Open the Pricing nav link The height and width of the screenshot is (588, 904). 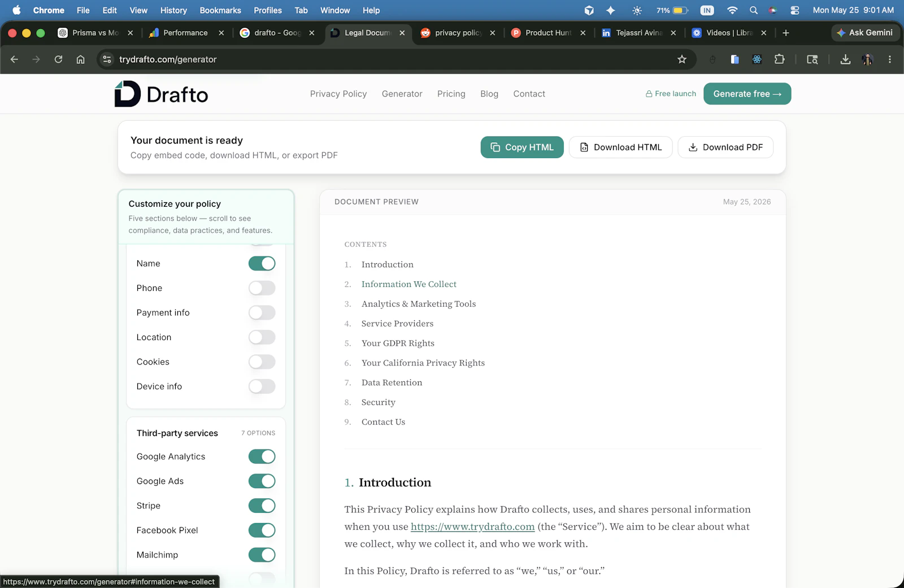click(451, 94)
